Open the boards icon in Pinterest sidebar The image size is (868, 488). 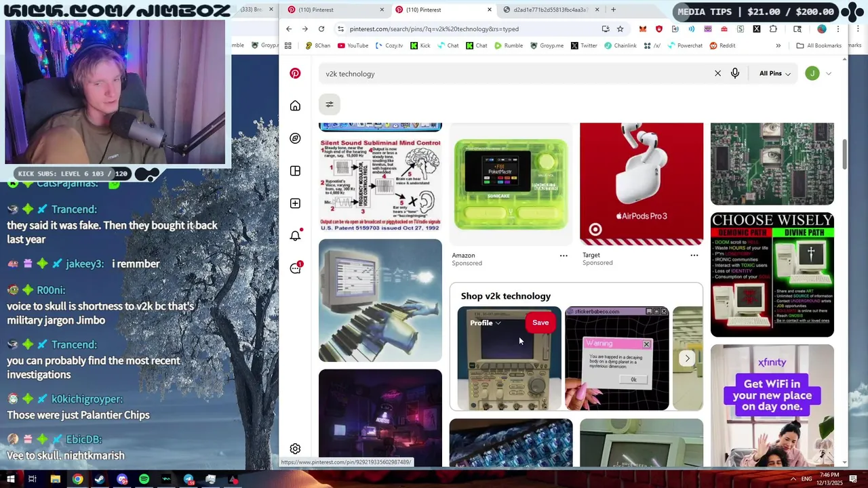295,171
